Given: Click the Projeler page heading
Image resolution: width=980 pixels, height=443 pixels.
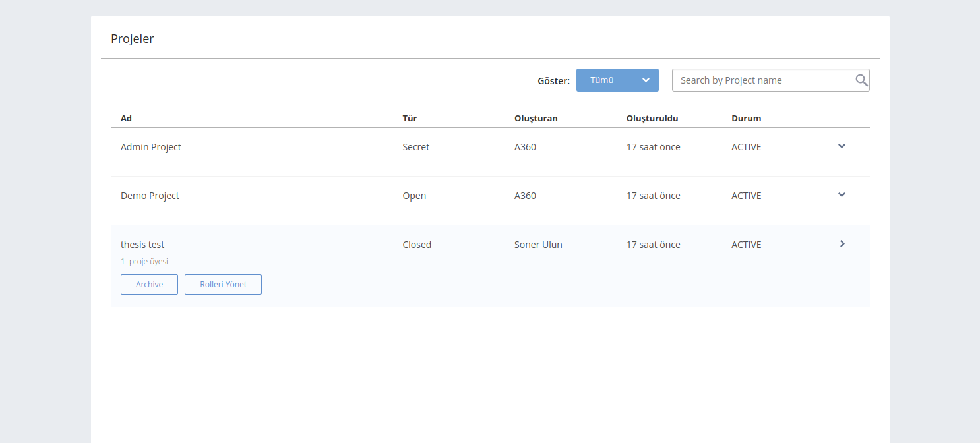Looking at the screenshot, I should (x=133, y=39).
